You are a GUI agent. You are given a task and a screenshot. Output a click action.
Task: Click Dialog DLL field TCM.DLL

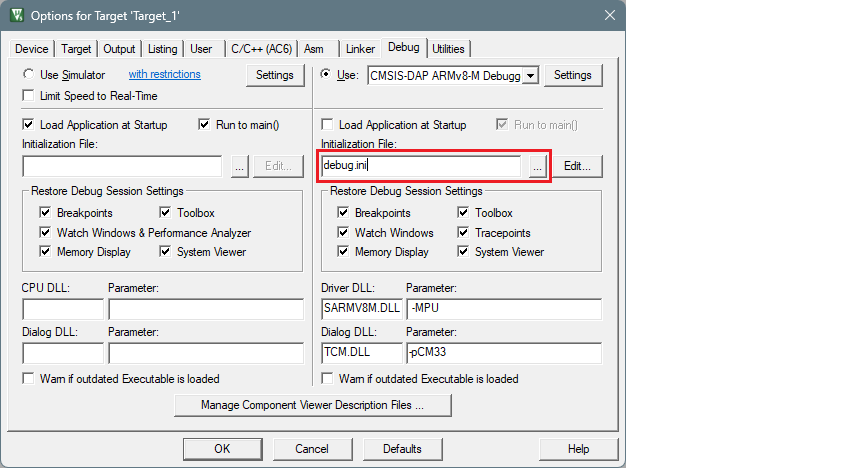point(362,353)
